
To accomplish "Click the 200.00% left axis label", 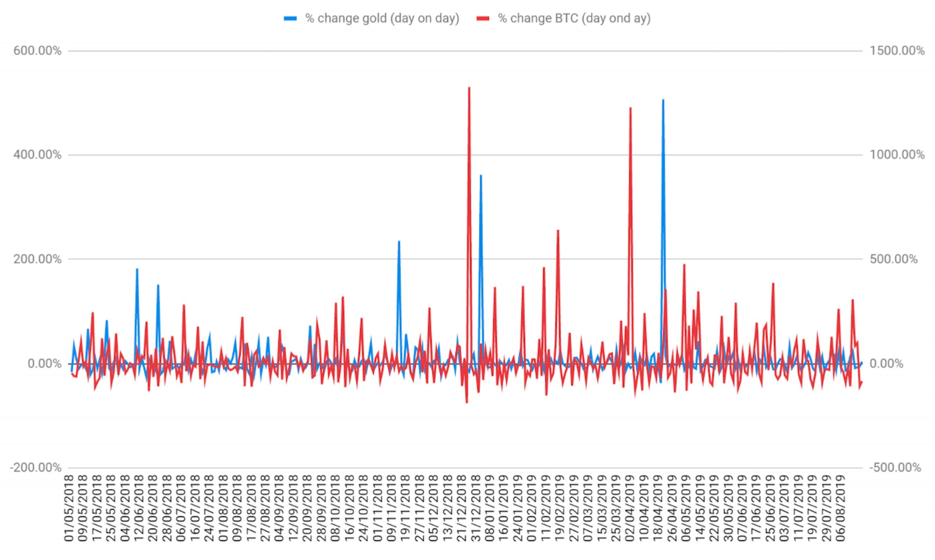I will coord(37,259).
